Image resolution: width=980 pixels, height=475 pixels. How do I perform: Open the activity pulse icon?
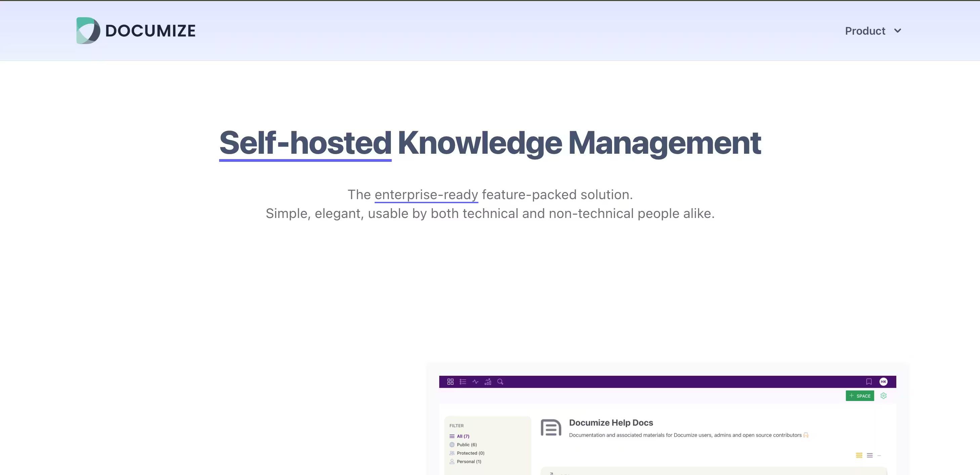pos(476,382)
